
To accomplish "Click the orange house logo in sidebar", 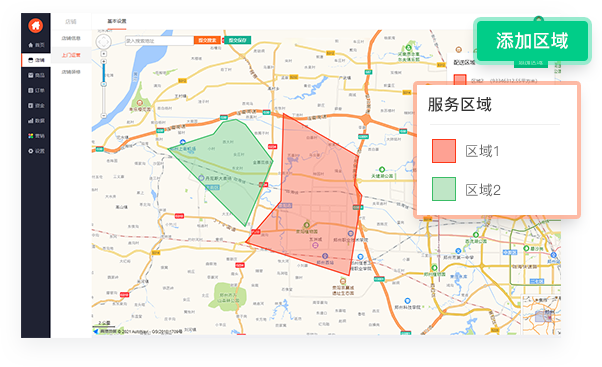I will [x=35, y=26].
